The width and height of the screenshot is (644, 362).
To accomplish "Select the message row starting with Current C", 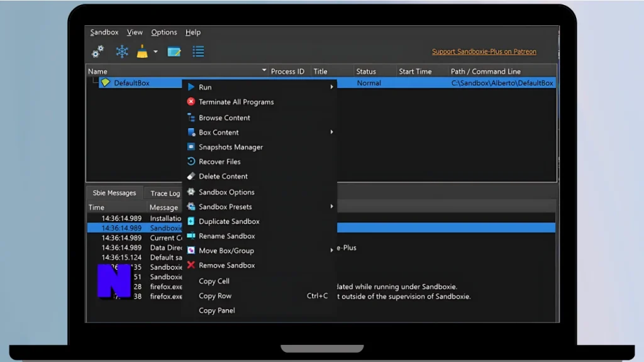I will tap(135, 238).
